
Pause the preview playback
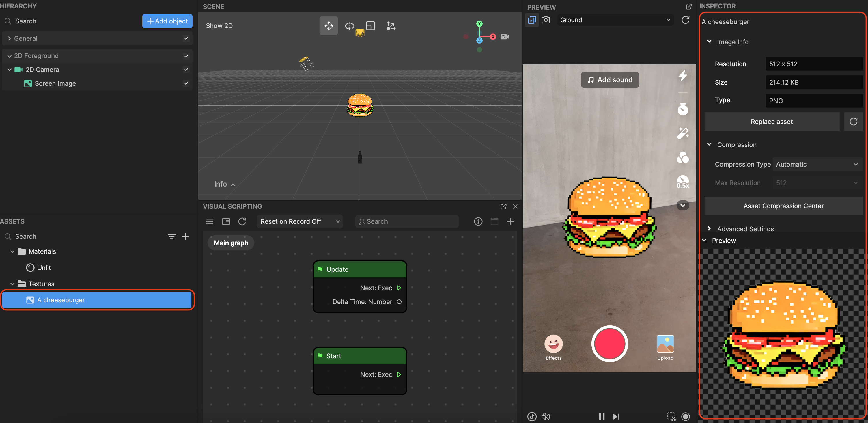602,417
